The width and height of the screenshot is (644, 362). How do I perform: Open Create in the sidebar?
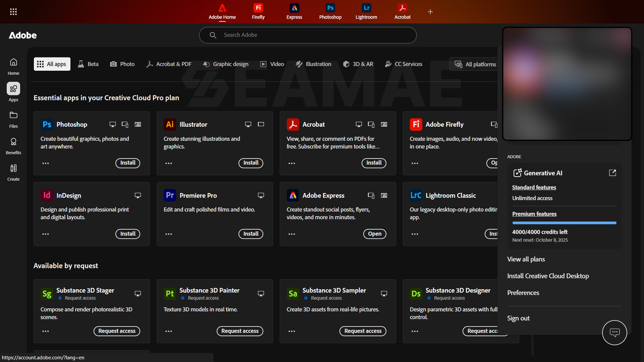[13, 173]
